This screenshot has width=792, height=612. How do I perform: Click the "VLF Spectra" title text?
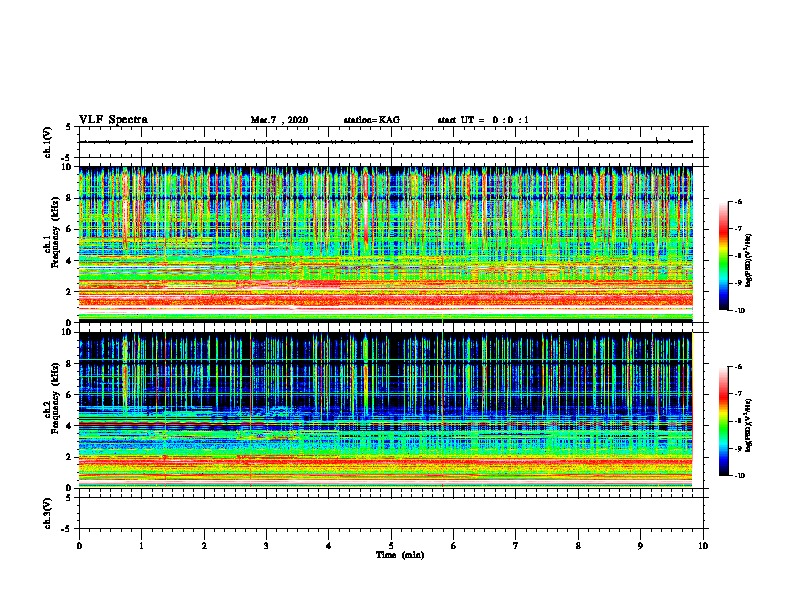pos(113,120)
